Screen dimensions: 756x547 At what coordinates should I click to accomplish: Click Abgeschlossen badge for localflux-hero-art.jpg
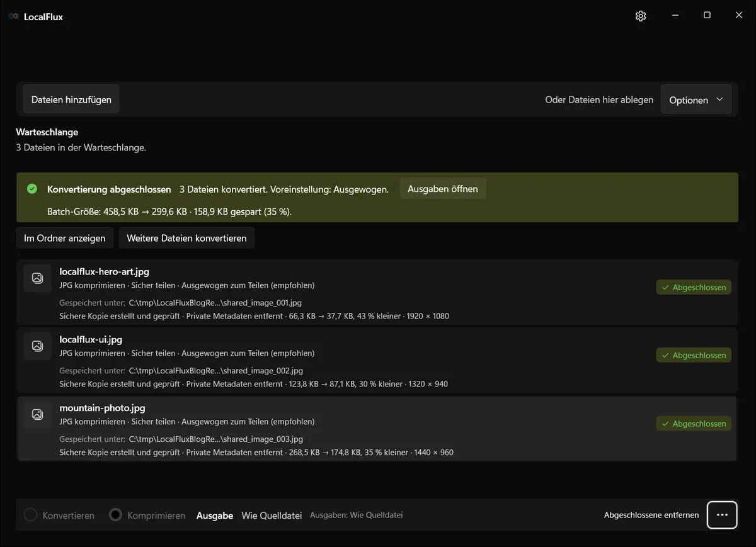(x=694, y=287)
